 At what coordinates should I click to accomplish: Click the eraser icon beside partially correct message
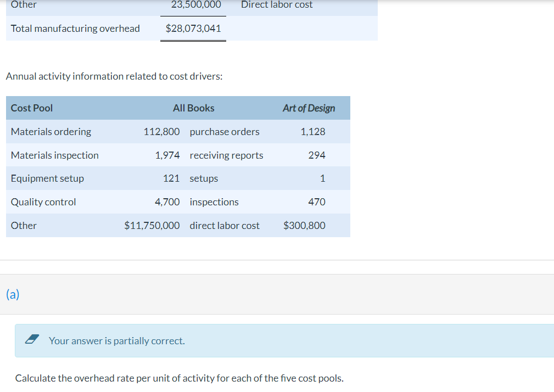pos(32,339)
